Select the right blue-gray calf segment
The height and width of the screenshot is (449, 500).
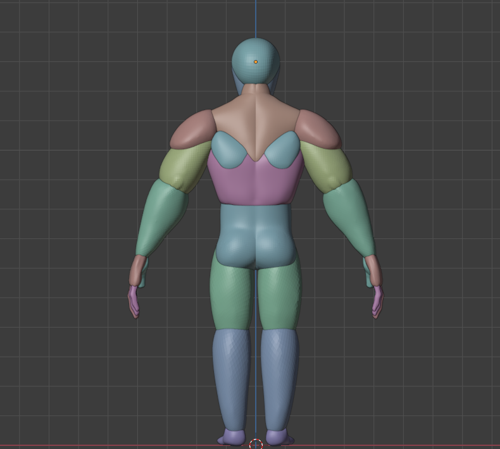click(279, 380)
